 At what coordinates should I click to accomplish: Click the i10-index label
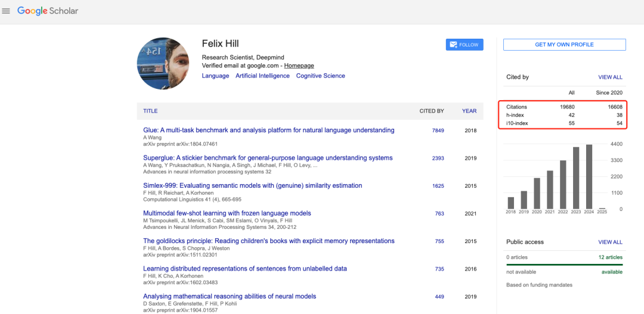pos(517,123)
